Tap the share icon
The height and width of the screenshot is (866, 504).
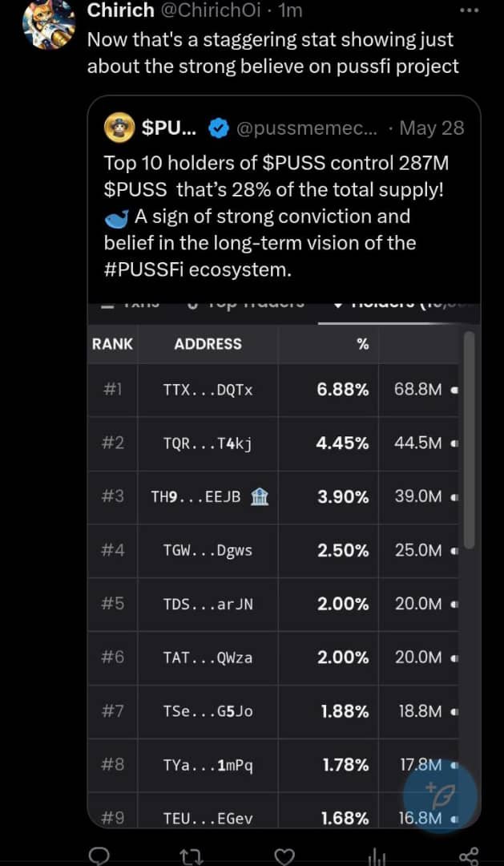coord(470,856)
